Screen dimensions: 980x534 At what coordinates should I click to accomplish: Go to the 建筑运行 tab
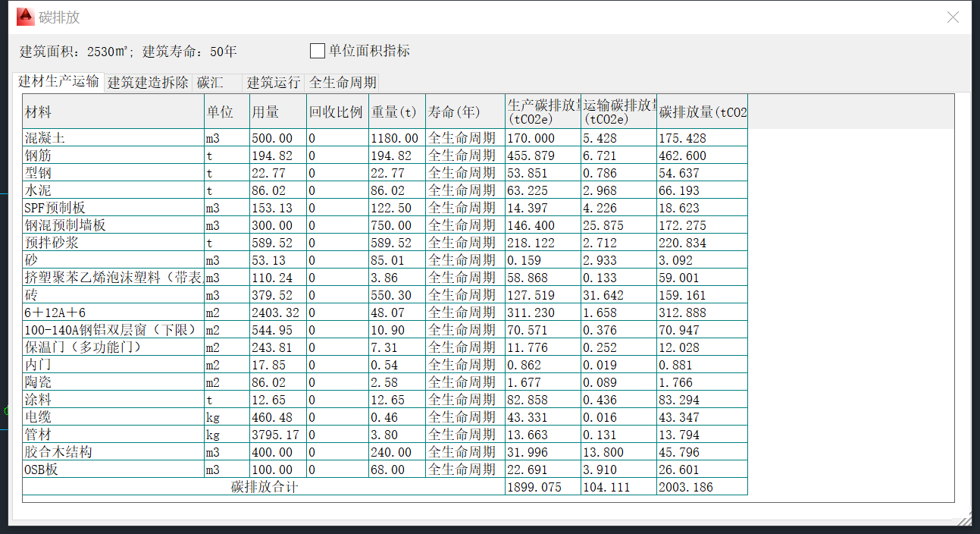click(x=274, y=83)
